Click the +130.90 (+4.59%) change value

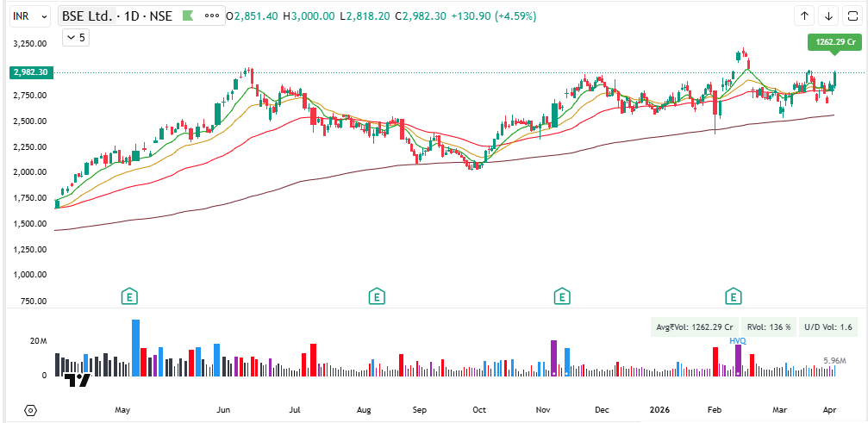tap(494, 16)
